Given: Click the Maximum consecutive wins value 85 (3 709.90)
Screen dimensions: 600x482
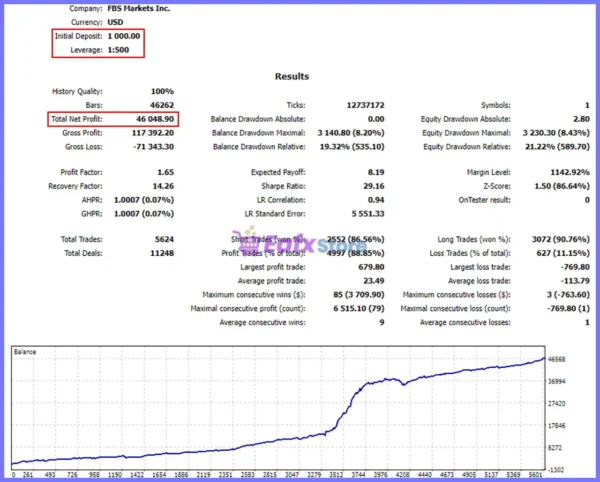Looking at the screenshot, I should (x=359, y=295).
